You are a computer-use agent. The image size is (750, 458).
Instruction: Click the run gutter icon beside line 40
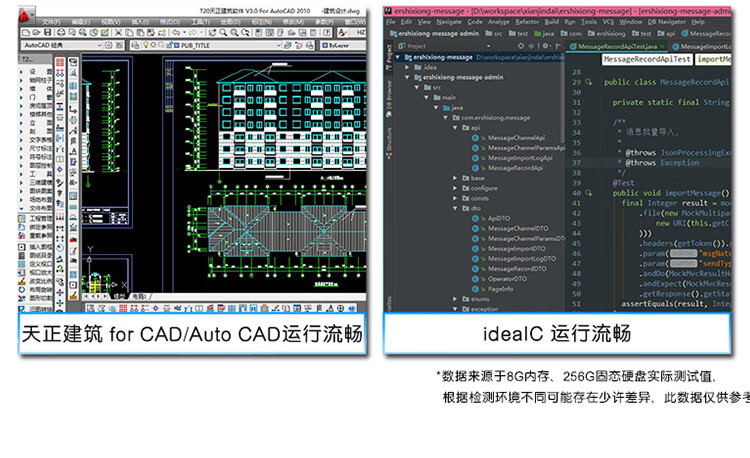[588, 192]
